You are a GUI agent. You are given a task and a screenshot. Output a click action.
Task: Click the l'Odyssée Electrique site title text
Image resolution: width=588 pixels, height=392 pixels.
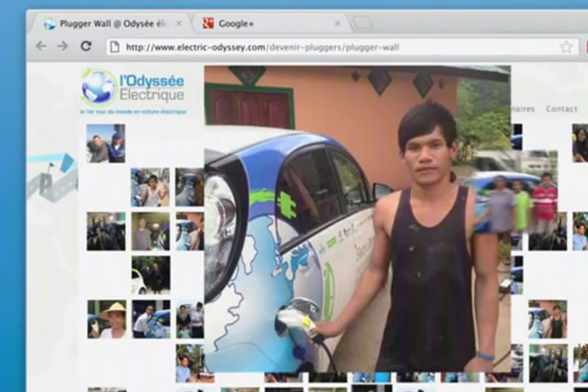point(152,89)
